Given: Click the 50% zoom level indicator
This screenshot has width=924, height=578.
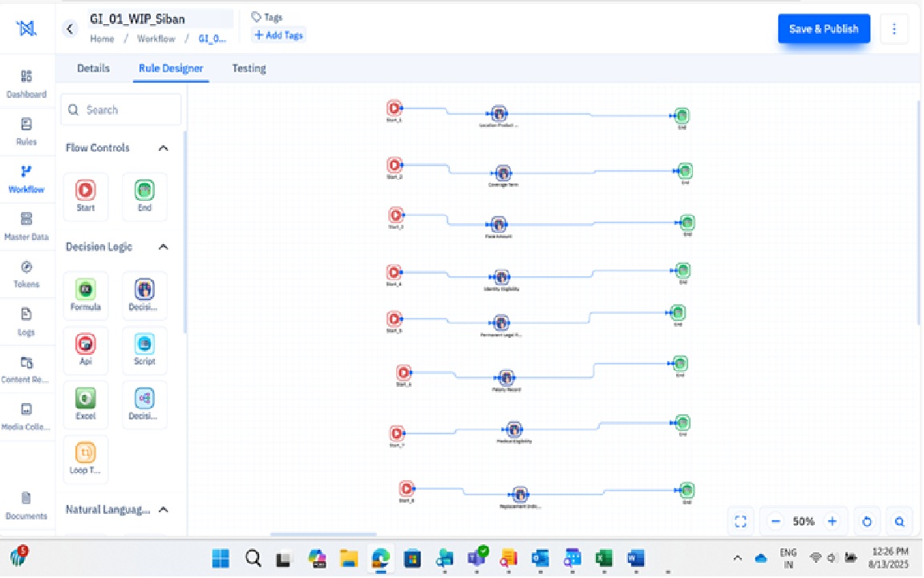Looking at the screenshot, I should tap(804, 522).
